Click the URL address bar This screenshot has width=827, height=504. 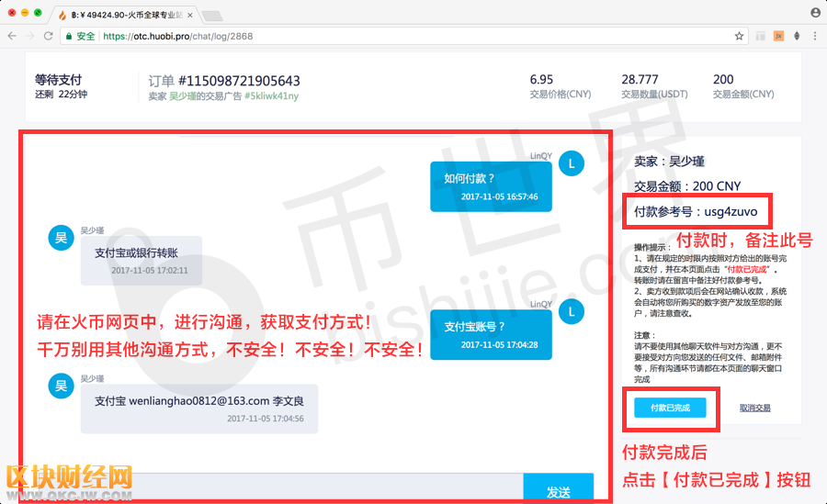click(x=404, y=36)
